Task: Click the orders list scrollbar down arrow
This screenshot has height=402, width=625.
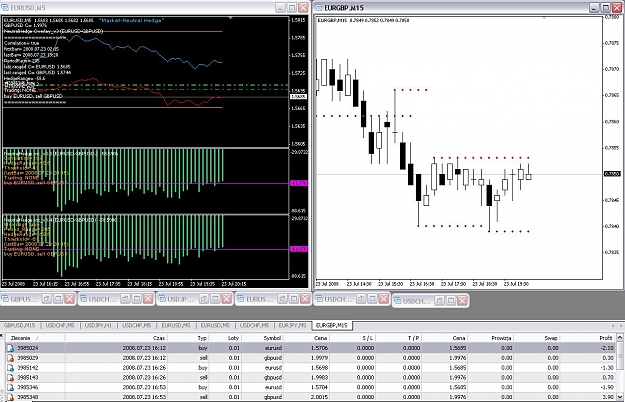Action: click(x=620, y=397)
